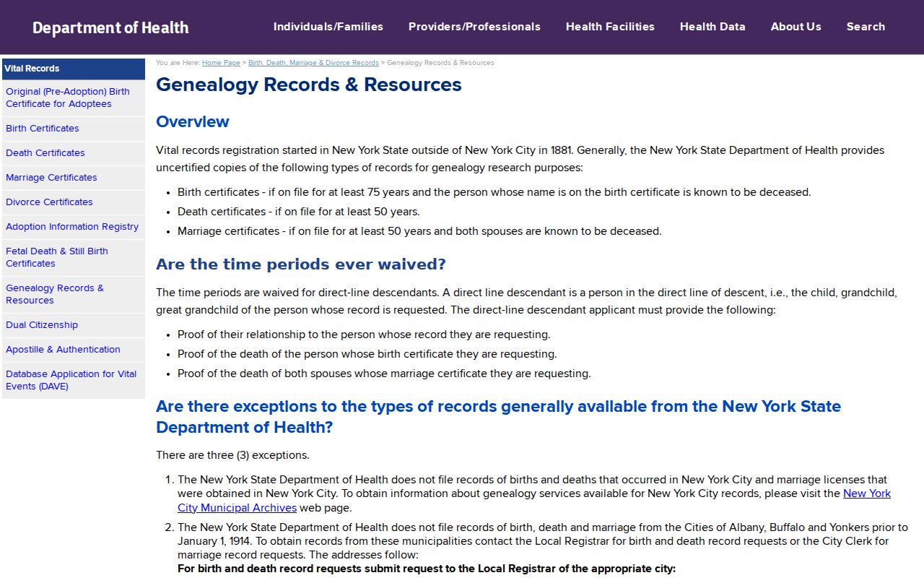Open Original (Pre-Adoption) Birth Certificate for Adoptees

[x=74, y=98]
